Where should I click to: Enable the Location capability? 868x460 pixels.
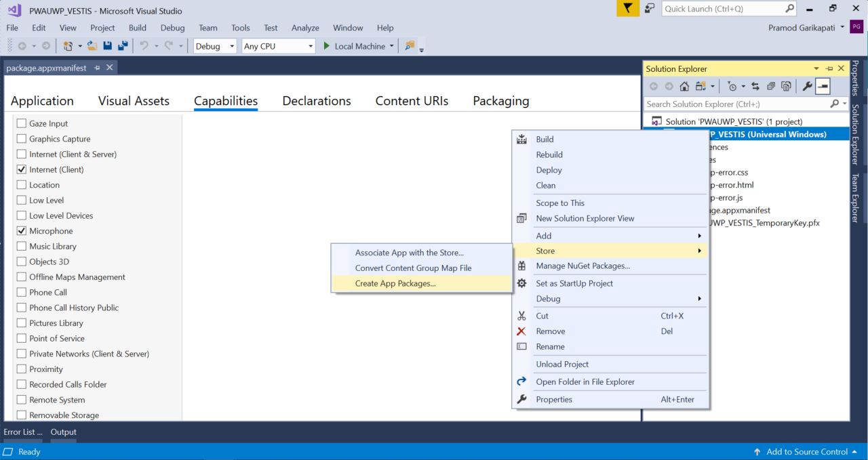pos(21,184)
